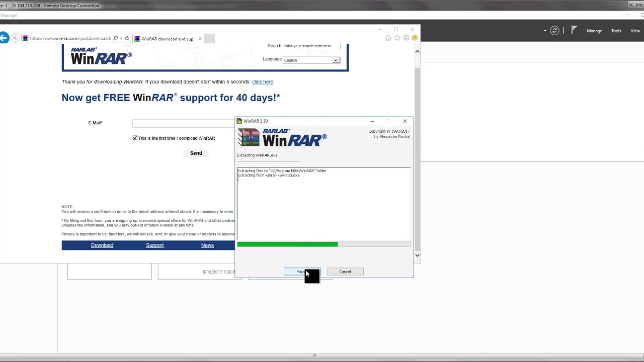Close the WinRAR download browser tab
This screenshot has height=362, width=644.
(x=200, y=39)
